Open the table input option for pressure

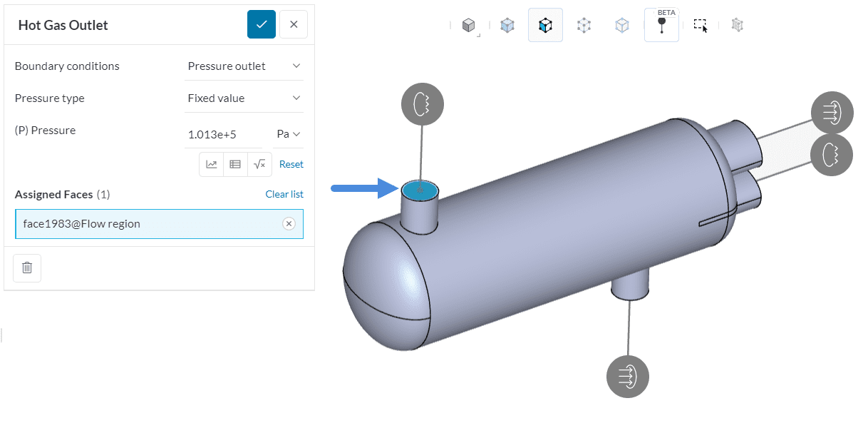[x=235, y=164]
